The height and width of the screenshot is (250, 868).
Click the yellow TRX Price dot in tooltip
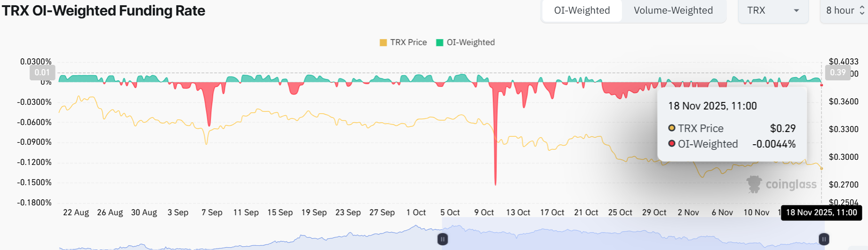tap(672, 128)
